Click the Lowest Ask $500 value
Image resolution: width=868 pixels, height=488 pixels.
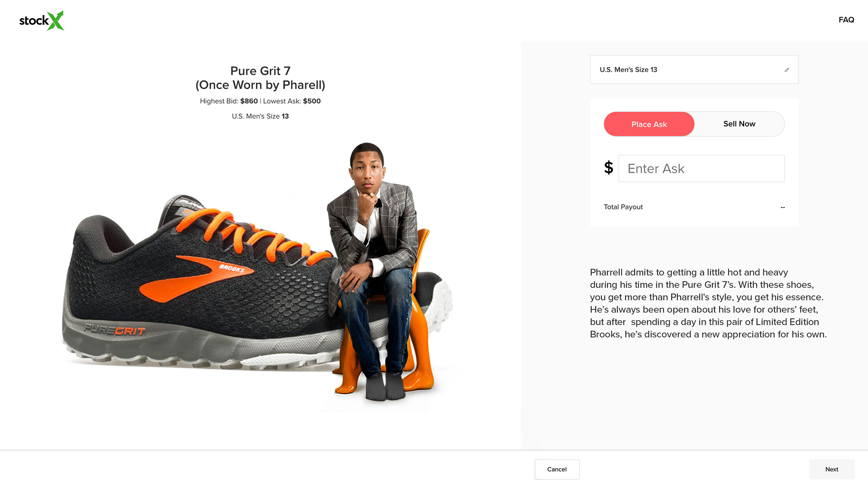point(311,101)
